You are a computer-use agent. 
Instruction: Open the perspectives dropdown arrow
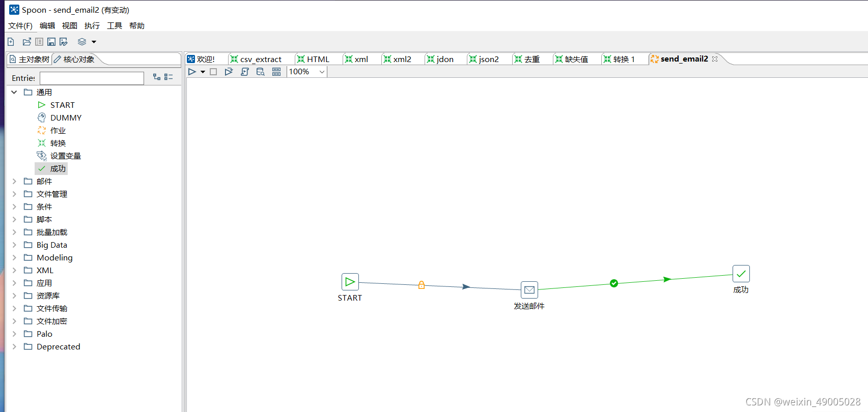point(94,42)
